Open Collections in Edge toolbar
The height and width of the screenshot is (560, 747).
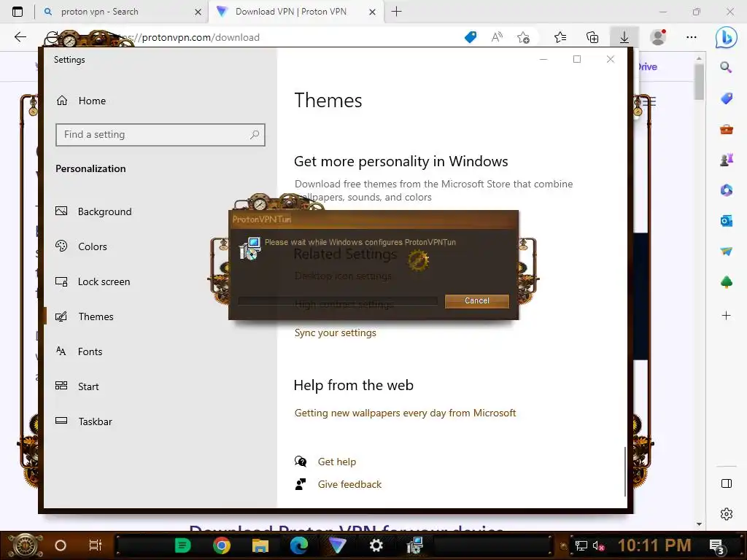(x=592, y=37)
